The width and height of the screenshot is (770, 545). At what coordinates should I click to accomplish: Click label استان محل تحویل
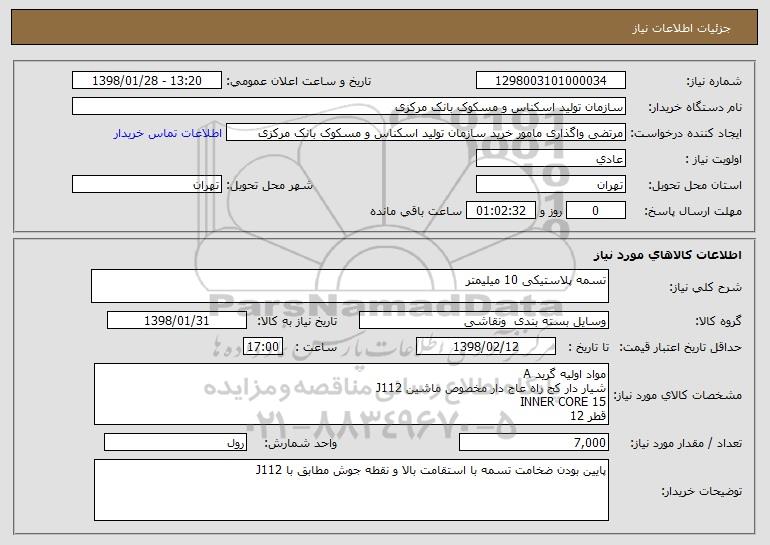(695, 186)
